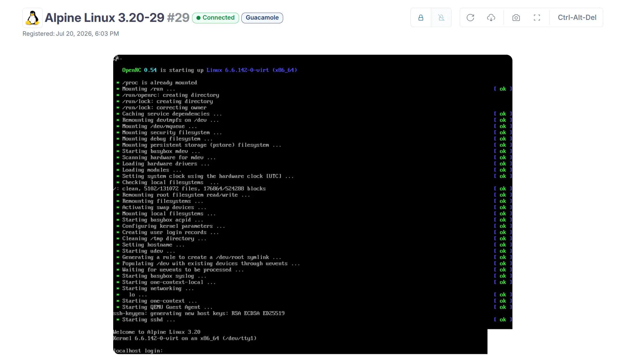The height and width of the screenshot is (364, 617).
Task: Click "Mounting /dev/mqueue ..." line
Action: [160, 126]
